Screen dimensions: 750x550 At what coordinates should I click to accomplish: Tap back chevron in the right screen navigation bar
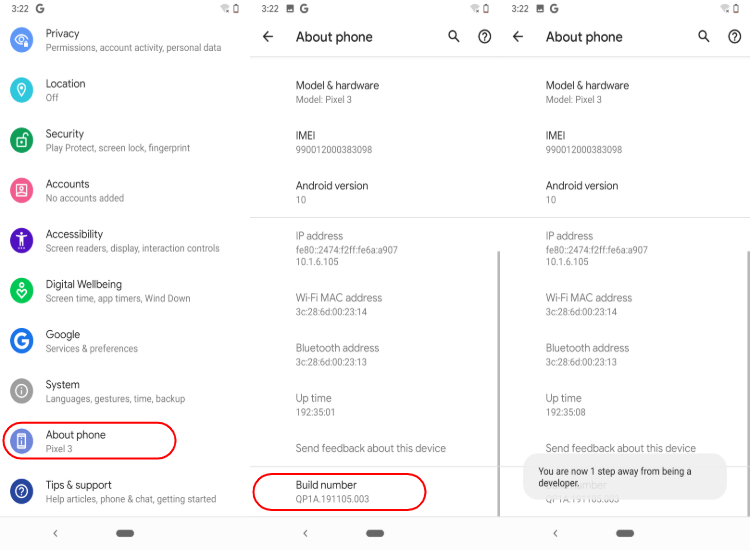coord(555,533)
